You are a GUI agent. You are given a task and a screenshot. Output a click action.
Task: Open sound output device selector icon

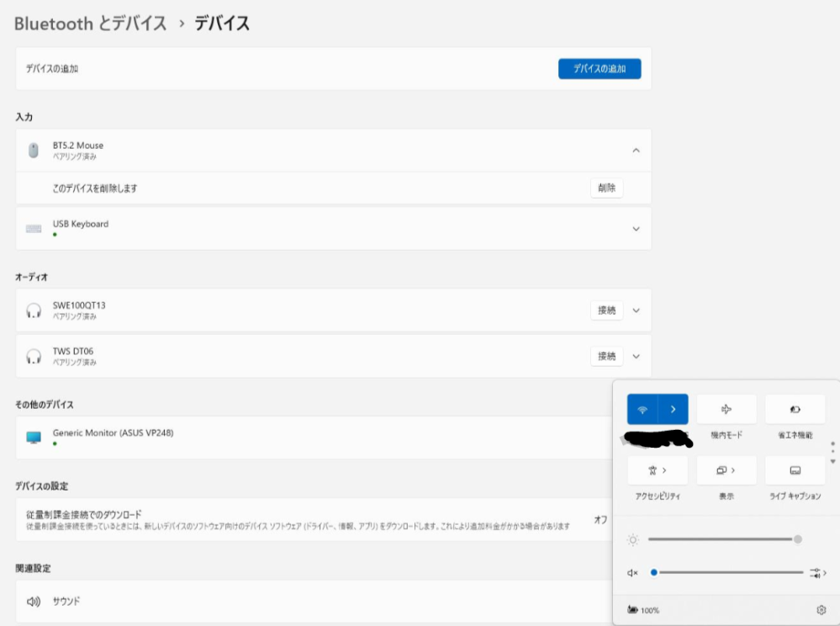817,573
